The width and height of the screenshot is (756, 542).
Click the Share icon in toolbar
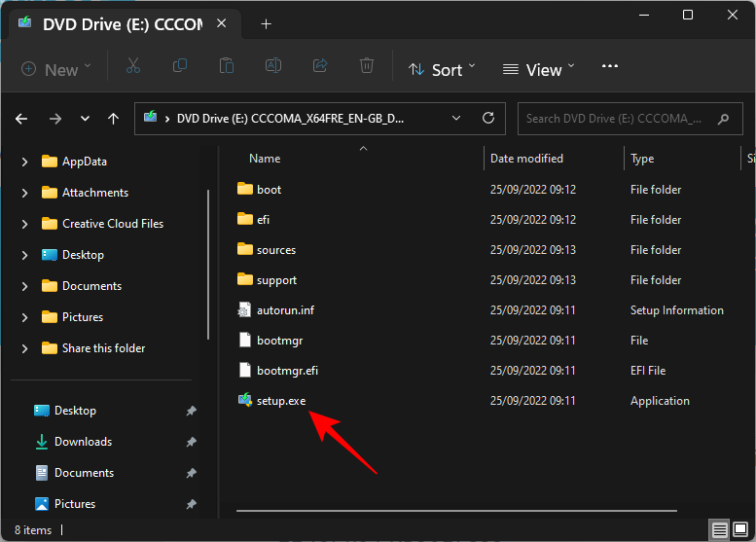pos(320,65)
